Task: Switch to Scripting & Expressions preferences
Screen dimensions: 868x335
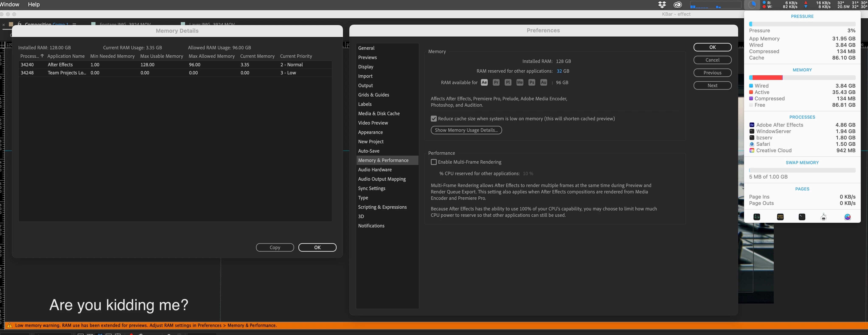Action: click(x=382, y=207)
